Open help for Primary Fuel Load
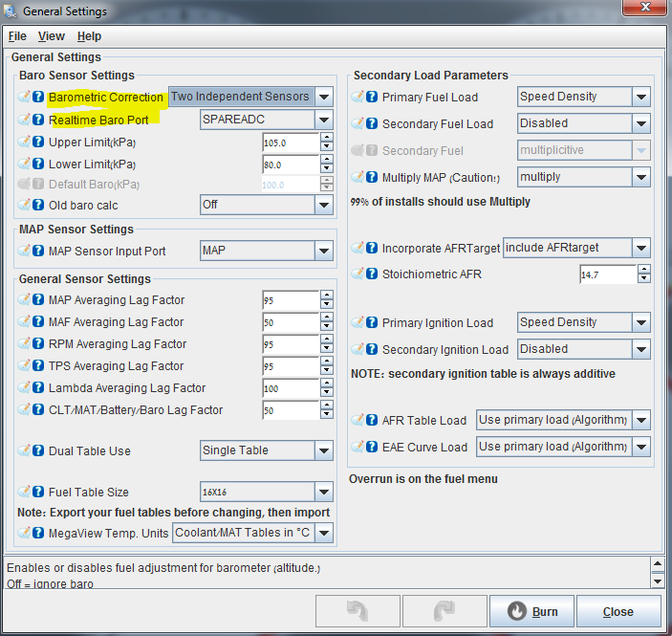 (372, 97)
